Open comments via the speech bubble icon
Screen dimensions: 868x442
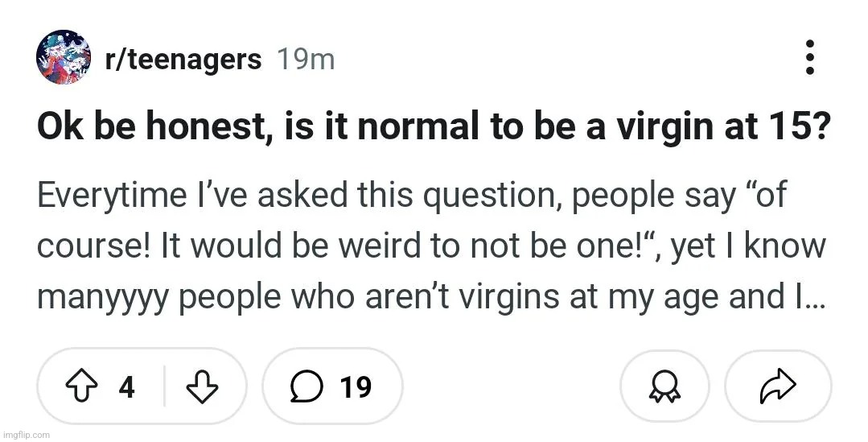pyautogui.click(x=306, y=386)
